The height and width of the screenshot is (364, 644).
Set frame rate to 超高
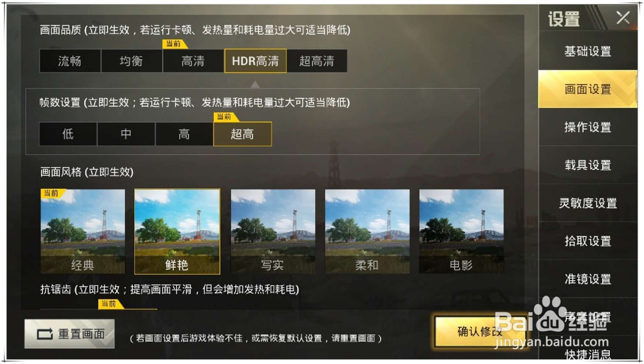pos(242,134)
